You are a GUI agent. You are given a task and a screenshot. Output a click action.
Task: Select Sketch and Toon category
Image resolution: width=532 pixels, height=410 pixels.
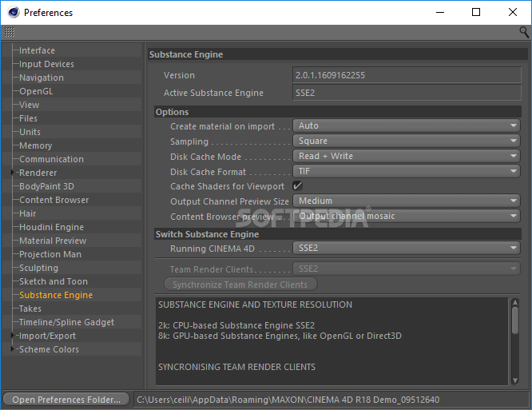click(x=54, y=281)
